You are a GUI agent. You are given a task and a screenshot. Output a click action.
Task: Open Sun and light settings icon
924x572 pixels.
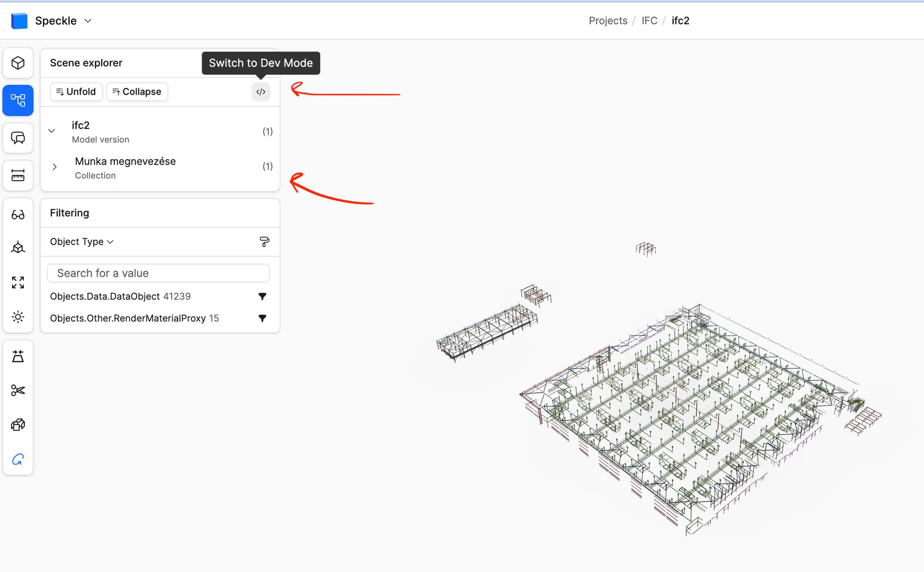pyautogui.click(x=18, y=317)
